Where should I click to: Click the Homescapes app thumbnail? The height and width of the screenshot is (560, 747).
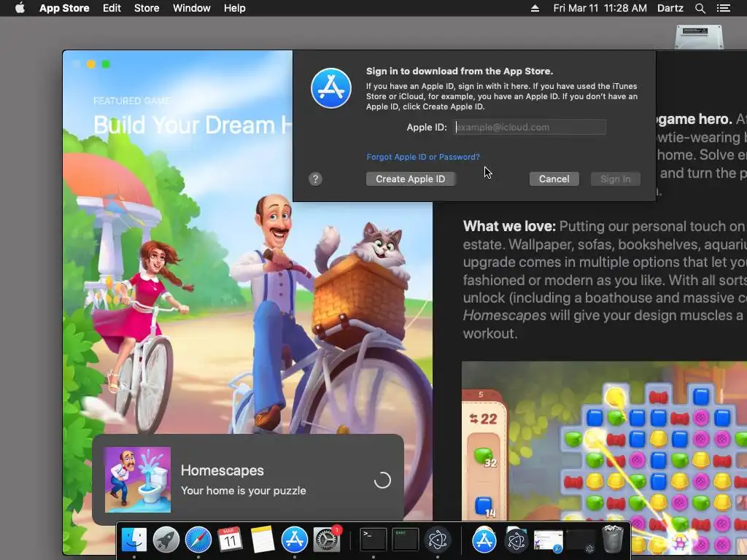click(138, 480)
